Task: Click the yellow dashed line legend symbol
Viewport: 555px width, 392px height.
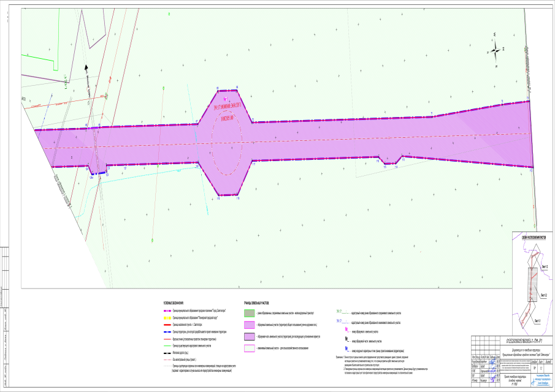Action: [168, 318]
